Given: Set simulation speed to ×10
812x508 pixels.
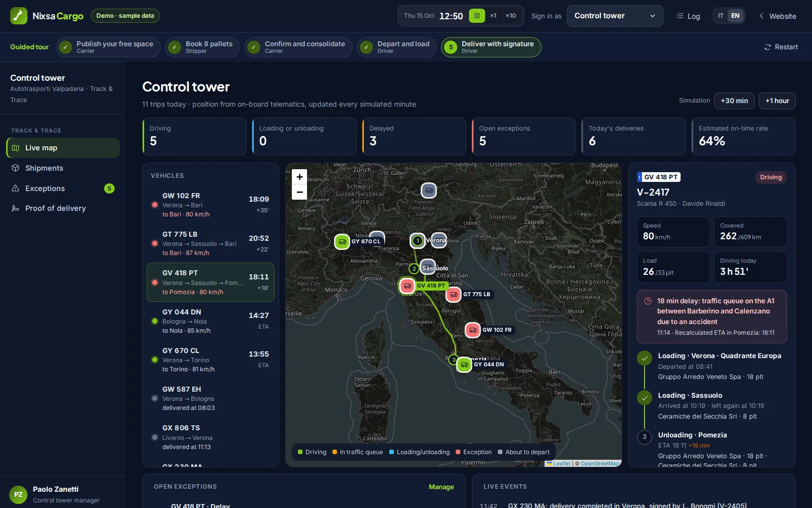Looking at the screenshot, I should (x=511, y=16).
